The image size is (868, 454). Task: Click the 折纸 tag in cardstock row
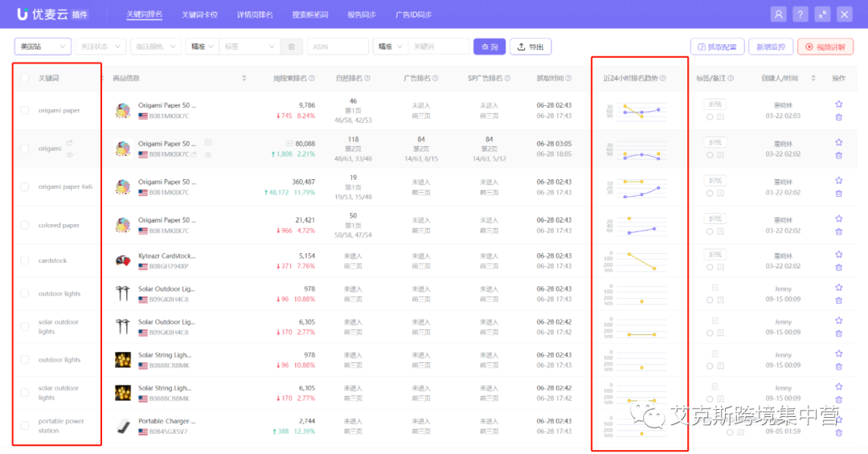pyautogui.click(x=715, y=255)
